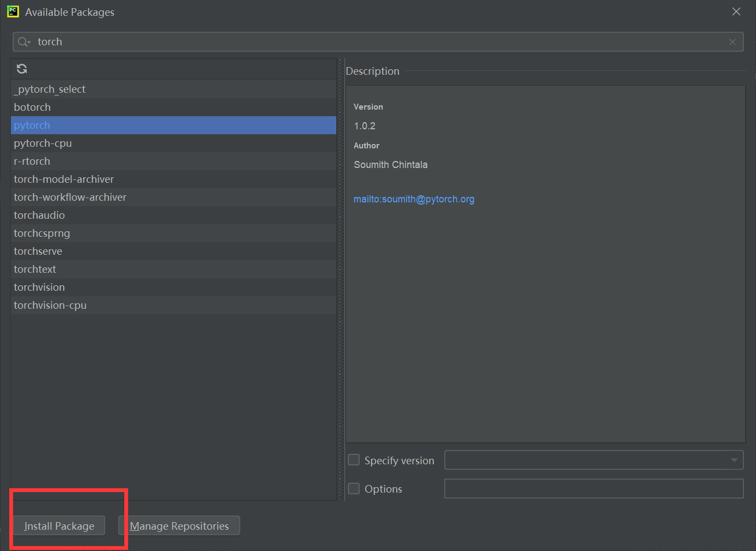Viewport: 756px width, 551px height.
Task: Clear the torch search text
Action: 733,42
